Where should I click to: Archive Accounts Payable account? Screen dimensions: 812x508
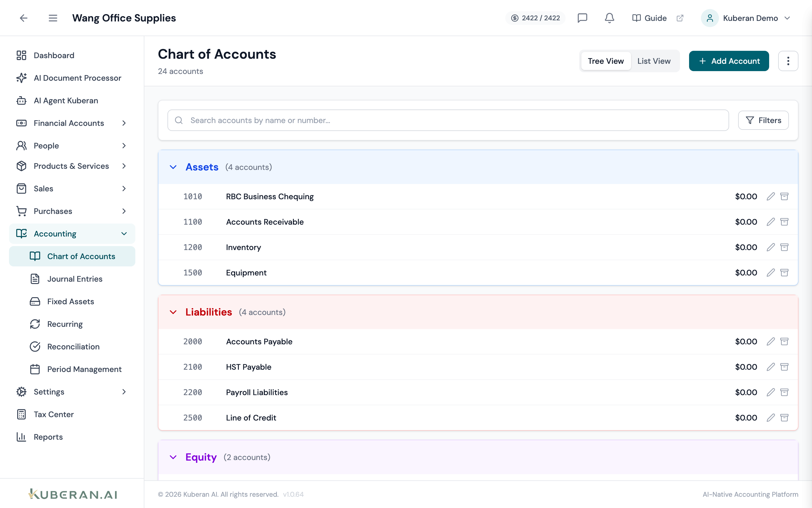pyautogui.click(x=784, y=341)
